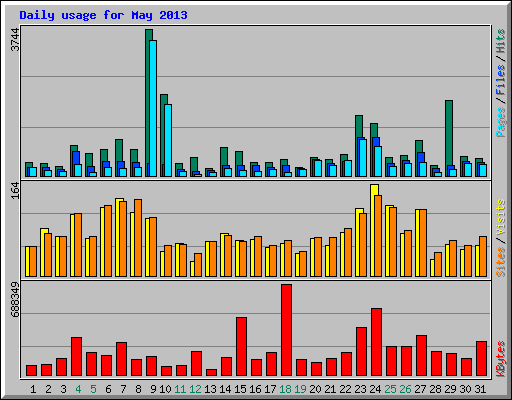Click the red KBytes bar for day 4

[76, 357]
